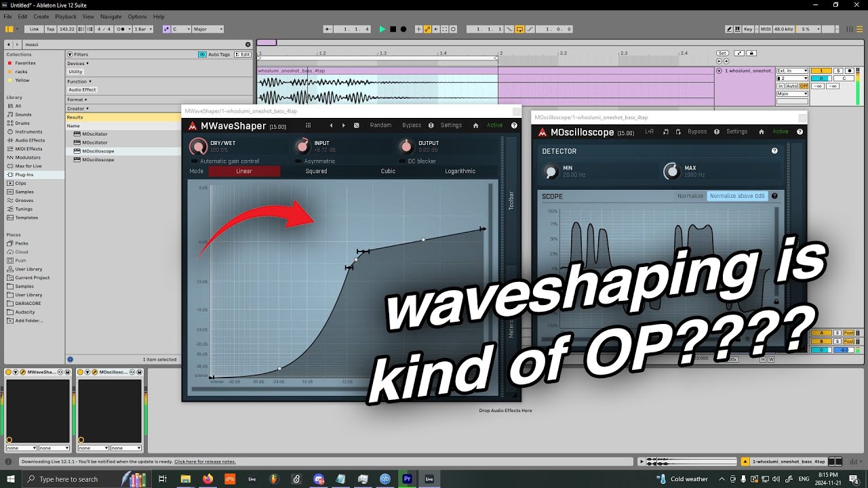This screenshot has height=488, width=868.
Task: Toggle Bypass in MWaveShaper
Action: pyautogui.click(x=412, y=125)
